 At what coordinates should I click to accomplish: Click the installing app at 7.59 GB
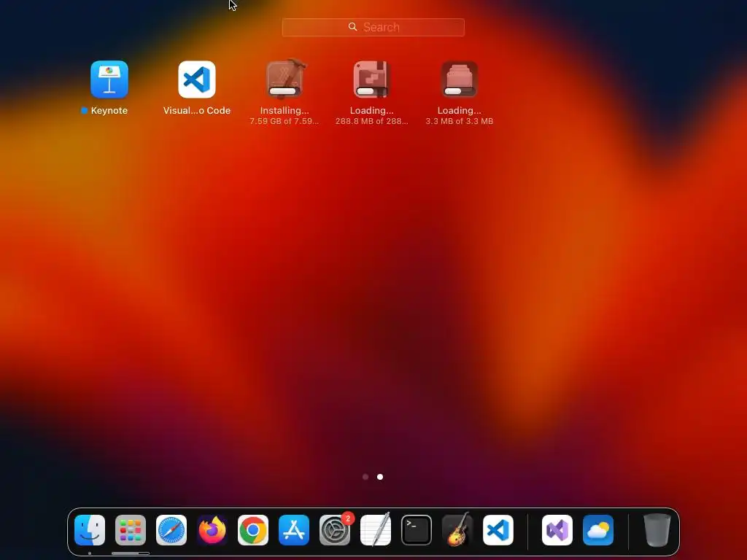coord(285,79)
